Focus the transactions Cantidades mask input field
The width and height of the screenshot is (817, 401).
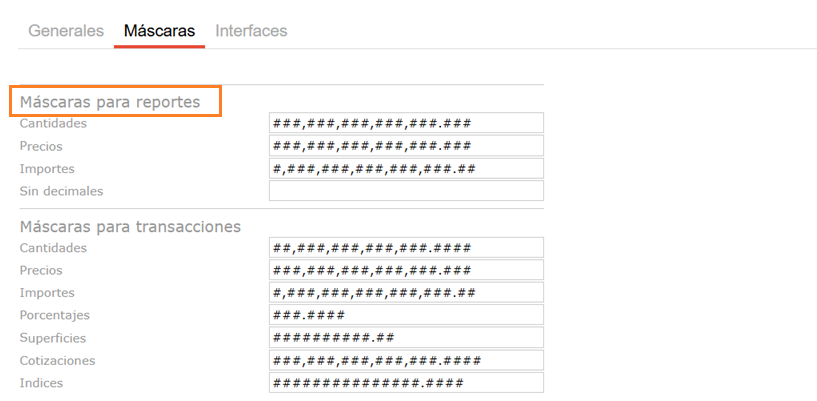coord(406,247)
